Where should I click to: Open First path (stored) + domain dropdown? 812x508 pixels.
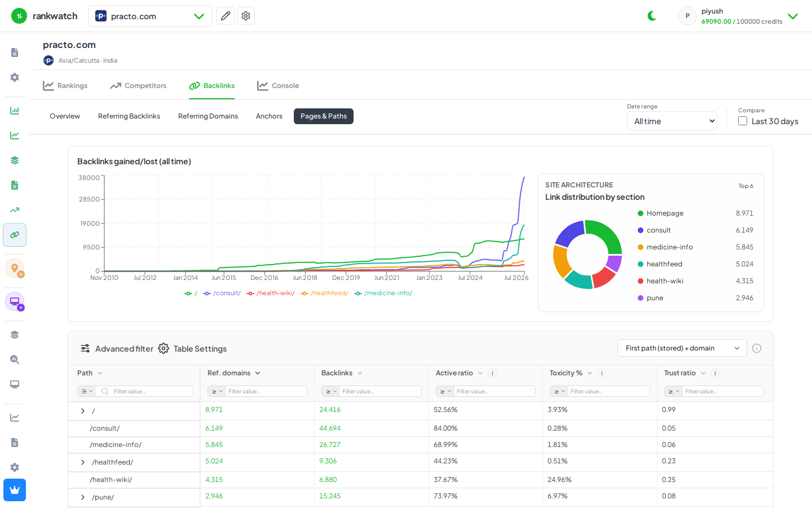pyautogui.click(x=682, y=348)
